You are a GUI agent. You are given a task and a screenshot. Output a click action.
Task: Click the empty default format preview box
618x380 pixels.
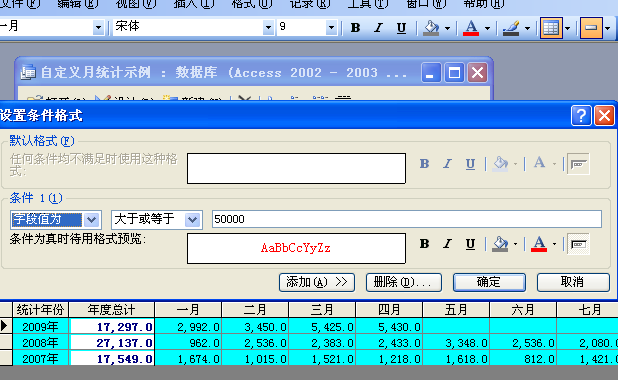[x=296, y=168]
